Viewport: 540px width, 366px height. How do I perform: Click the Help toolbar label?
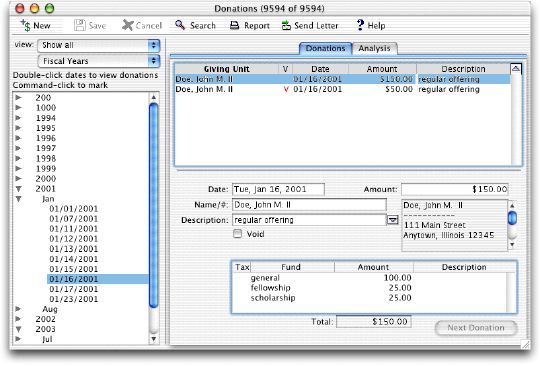[x=376, y=25]
